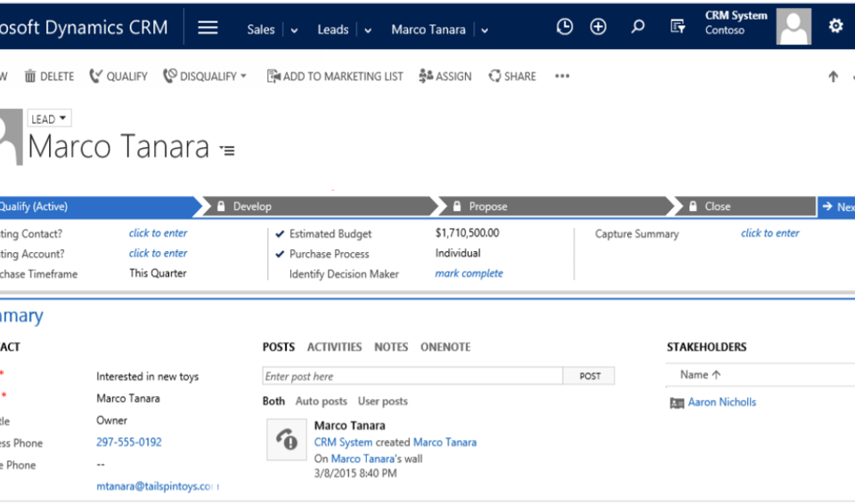The width and height of the screenshot is (855, 504).
Task: Click the user profile avatar
Action: pos(794,26)
